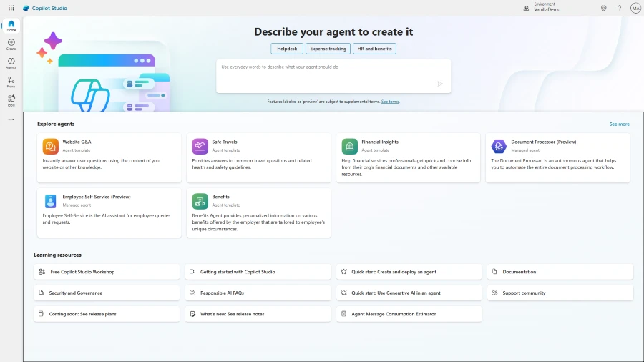
Task: Pick the HR and benefits suggestion
Action: click(x=374, y=49)
